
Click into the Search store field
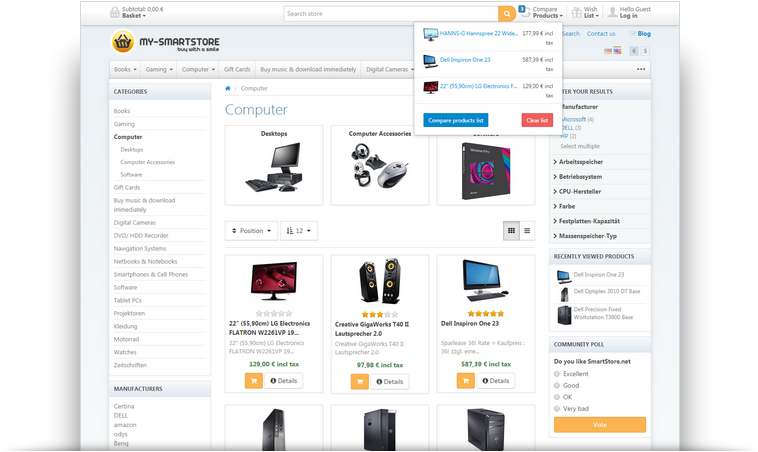[x=391, y=14]
